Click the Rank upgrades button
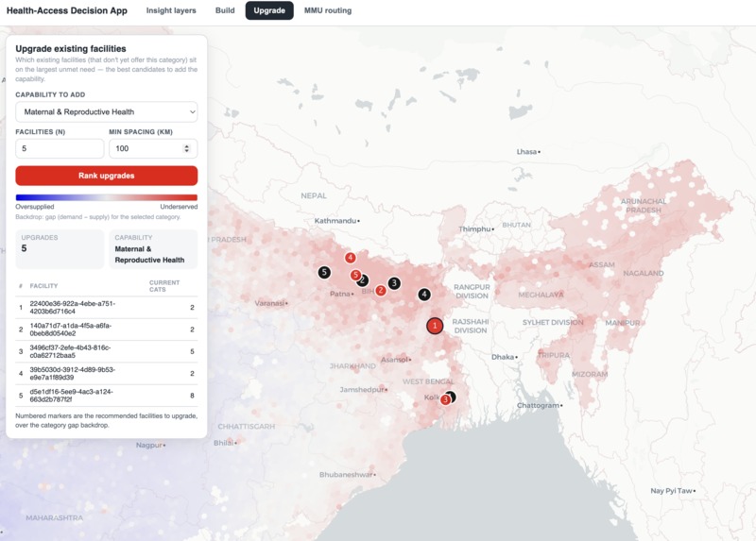 point(107,176)
